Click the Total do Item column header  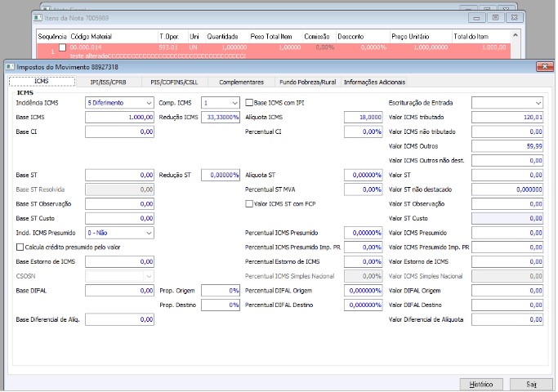point(481,37)
